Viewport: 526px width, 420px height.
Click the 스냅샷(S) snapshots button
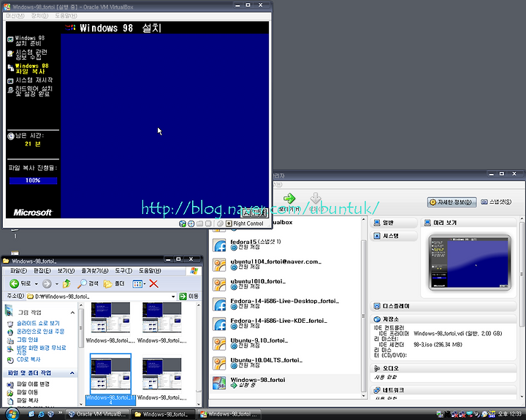(496, 202)
